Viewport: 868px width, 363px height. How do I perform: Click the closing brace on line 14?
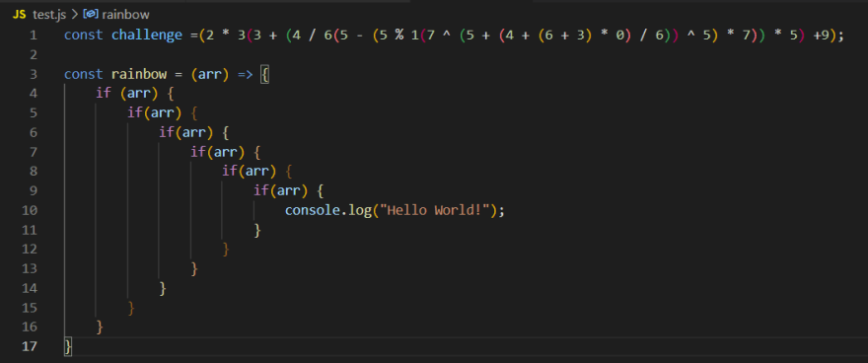[163, 288]
